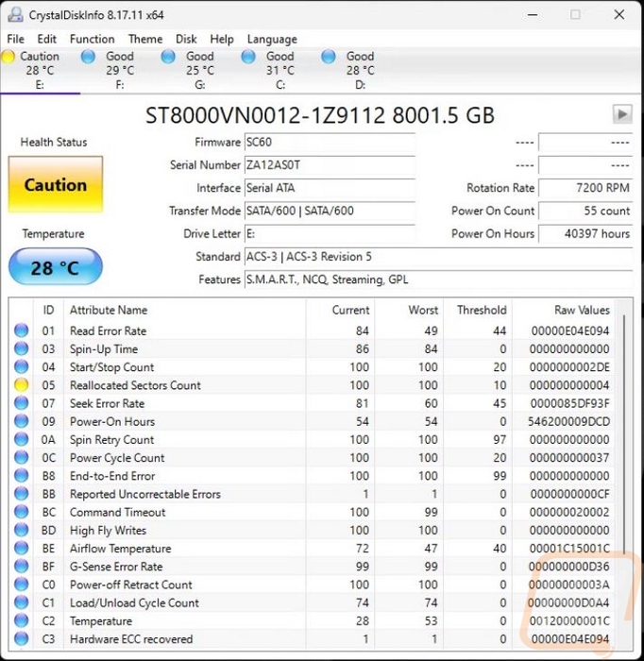Select the Seek Error Rate attribute row
The image size is (644, 661).
(x=312, y=403)
